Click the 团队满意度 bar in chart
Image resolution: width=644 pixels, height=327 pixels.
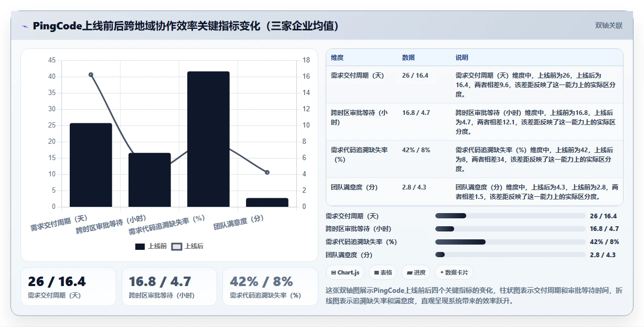point(267,203)
